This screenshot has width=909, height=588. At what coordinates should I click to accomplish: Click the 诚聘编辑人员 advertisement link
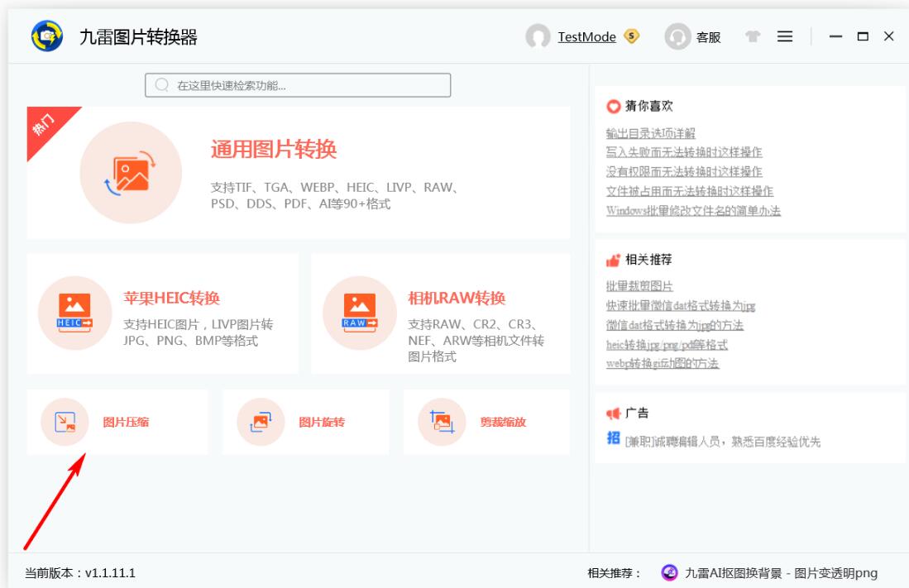(722, 442)
